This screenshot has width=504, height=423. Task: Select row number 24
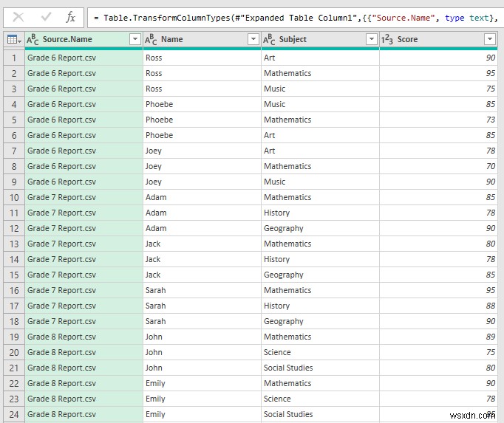point(14,414)
